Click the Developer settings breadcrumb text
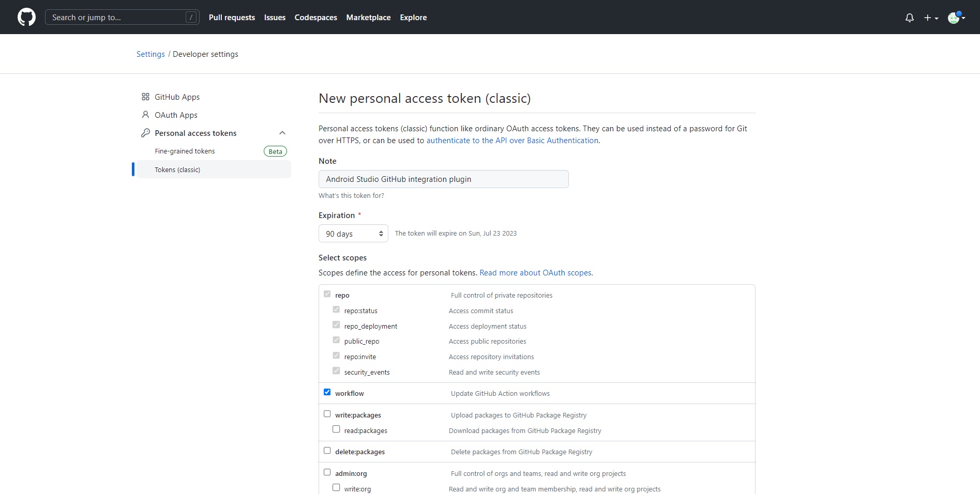This screenshot has width=980, height=494. pos(205,54)
